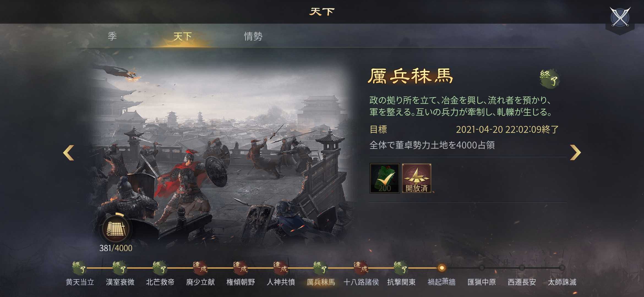Switch to the 情勢 tab
Image resolution: width=644 pixels, height=297 pixels.
click(x=253, y=36)
